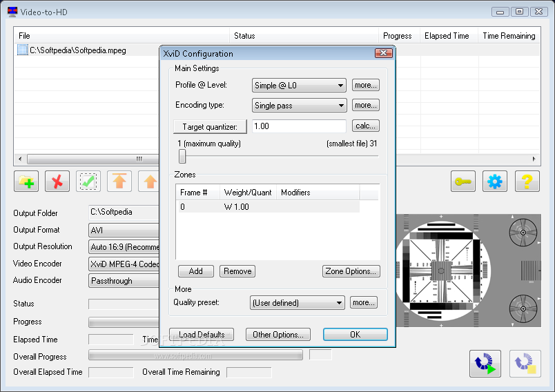Screen dimensions: 555x392
Task: Click the Video-to-HD application icon in title bar
Action: (12, 12)
